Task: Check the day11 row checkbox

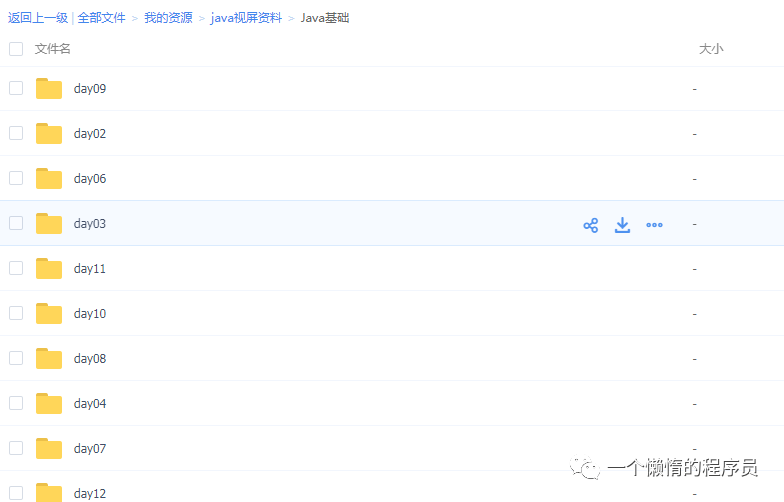Action: tap(16, 268)
